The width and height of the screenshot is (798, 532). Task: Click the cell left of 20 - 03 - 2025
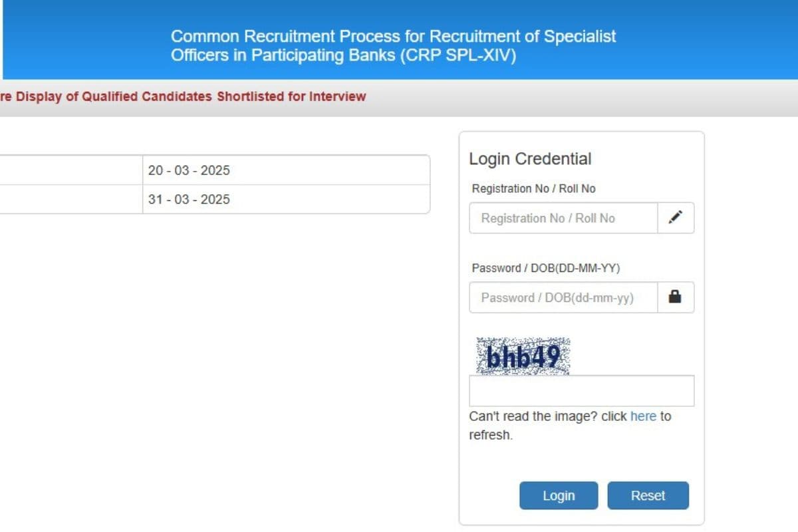pyautogui.click(x=70, y=170)
